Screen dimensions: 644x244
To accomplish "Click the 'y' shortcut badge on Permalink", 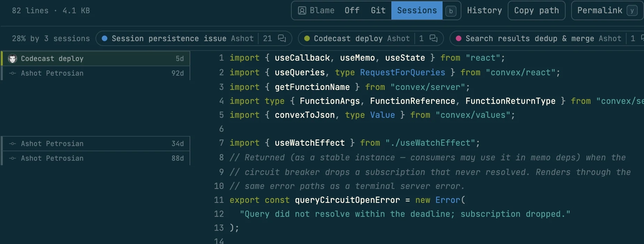I will (x=632, y=11).
